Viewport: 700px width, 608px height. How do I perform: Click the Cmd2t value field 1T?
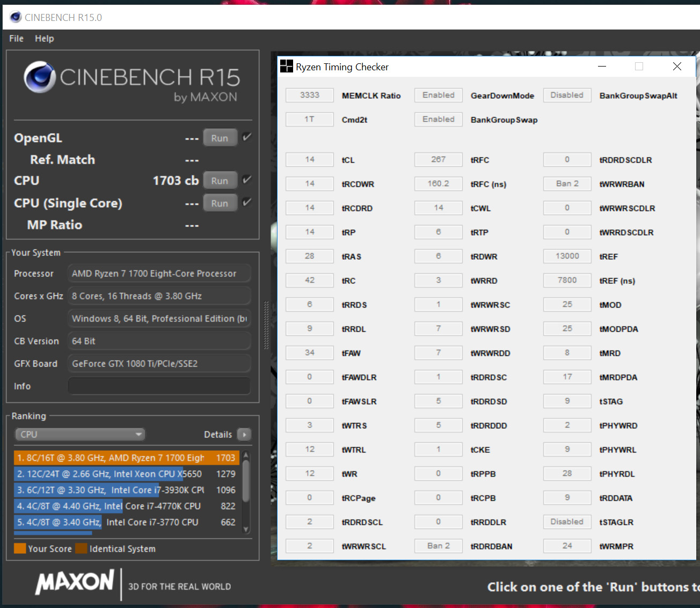point(310,119)
